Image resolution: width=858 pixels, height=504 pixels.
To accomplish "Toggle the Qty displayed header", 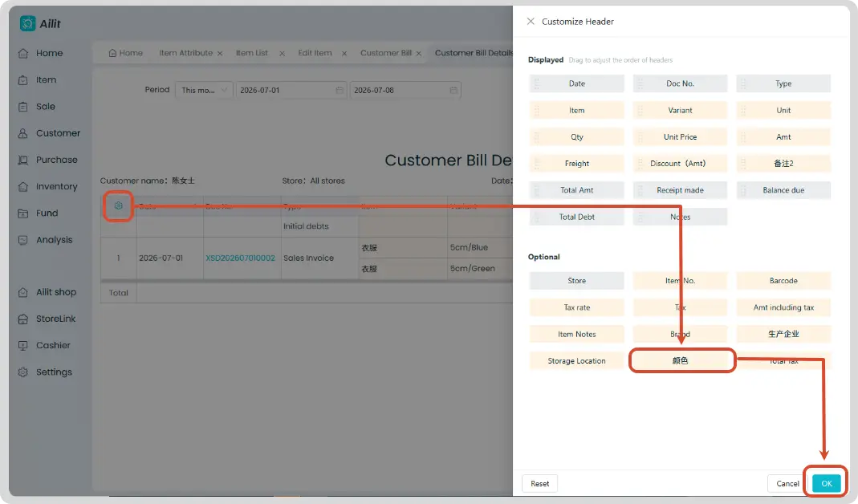I will point(577,136).
